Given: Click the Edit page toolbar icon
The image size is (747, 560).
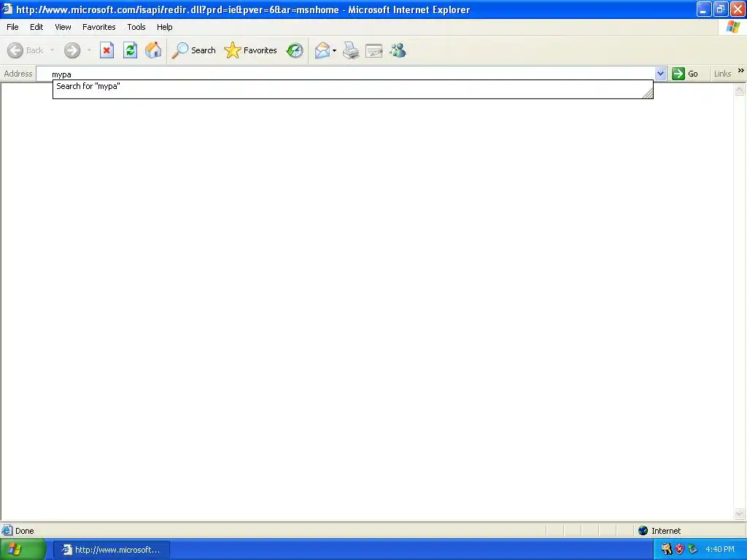Looking at the screenshot, I should click(374, 50).
